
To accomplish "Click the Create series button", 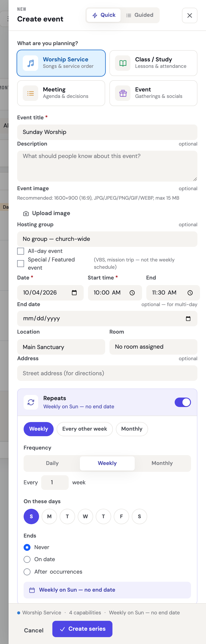I will [82, 629].
